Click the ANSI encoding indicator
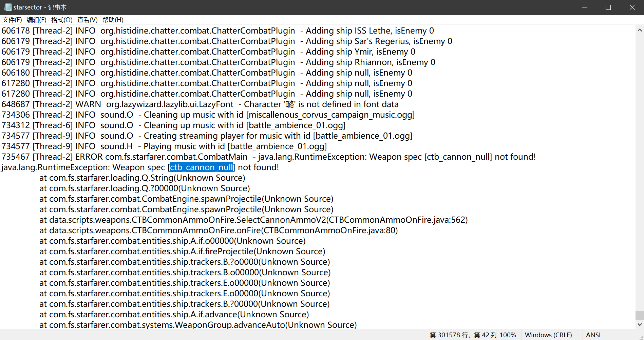The height and width of the screenshot is (340, 644). pos(593,335)
